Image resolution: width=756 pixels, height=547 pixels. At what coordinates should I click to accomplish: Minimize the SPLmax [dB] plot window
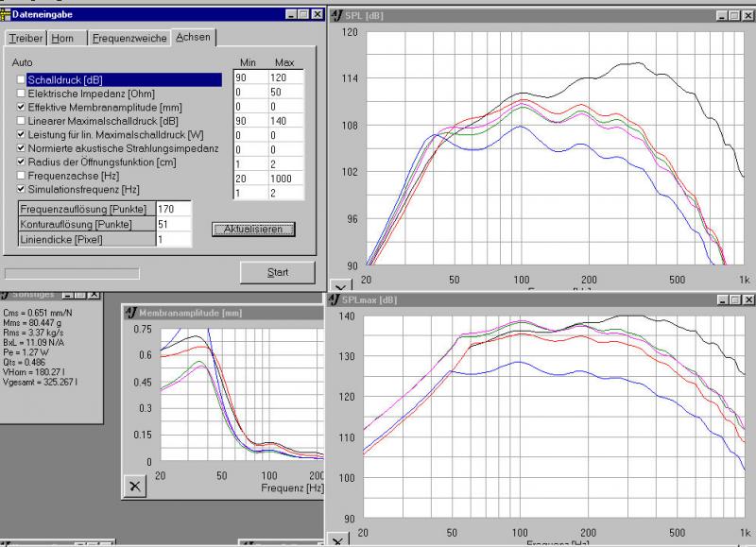722,299
